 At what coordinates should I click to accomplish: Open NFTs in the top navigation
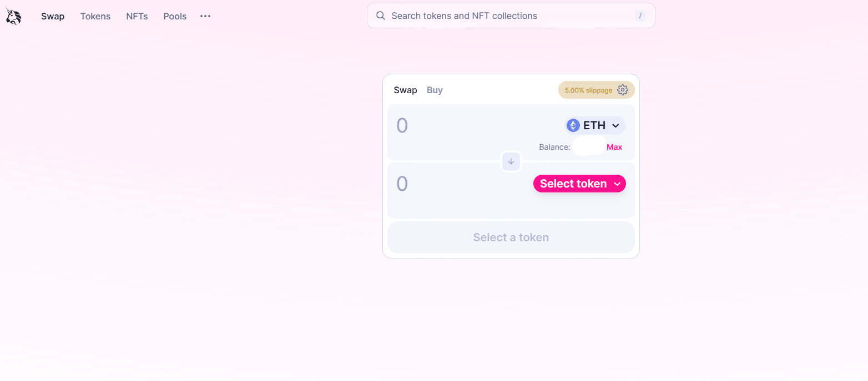[137, 16]
